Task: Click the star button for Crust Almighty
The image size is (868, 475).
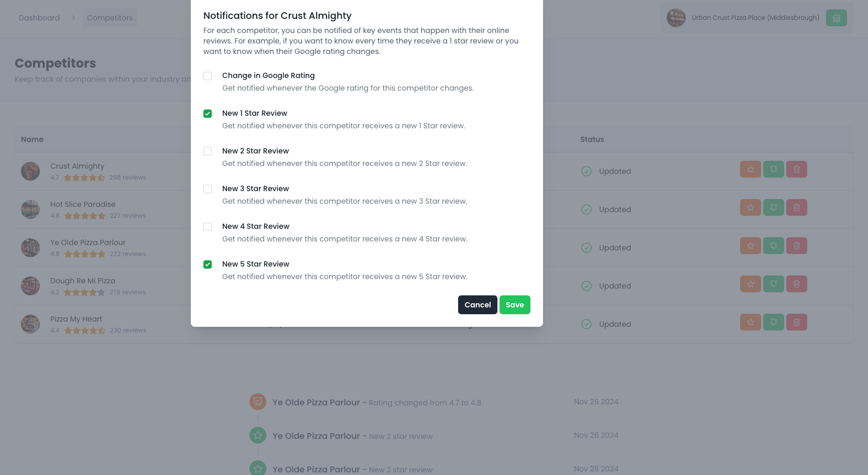Action: click(x=750, y=169)
